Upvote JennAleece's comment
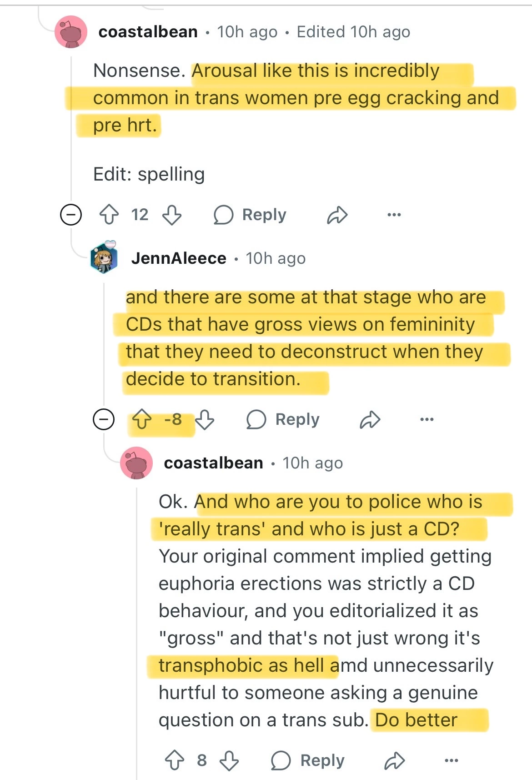The height and width of the screenshot is (780, 532). (142, 419)
